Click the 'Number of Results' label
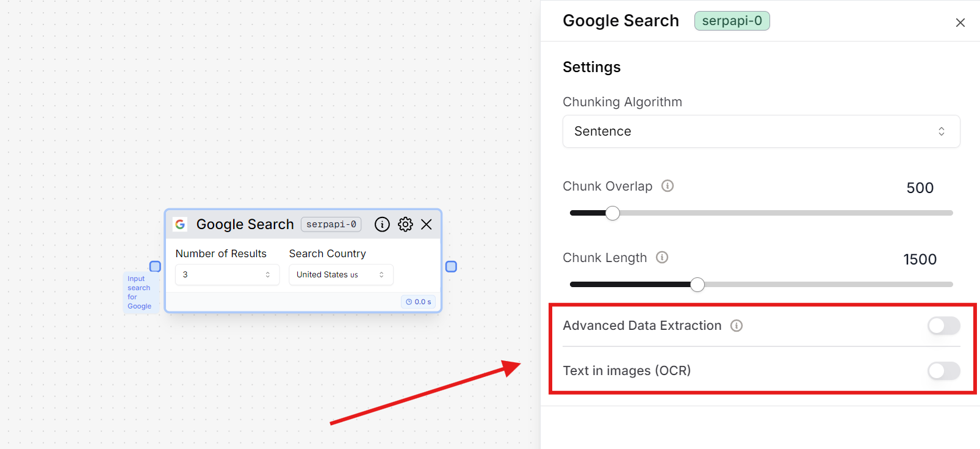The width and height of the screenshot is (980, 449). pyautogui.click(x=221, y=254)
